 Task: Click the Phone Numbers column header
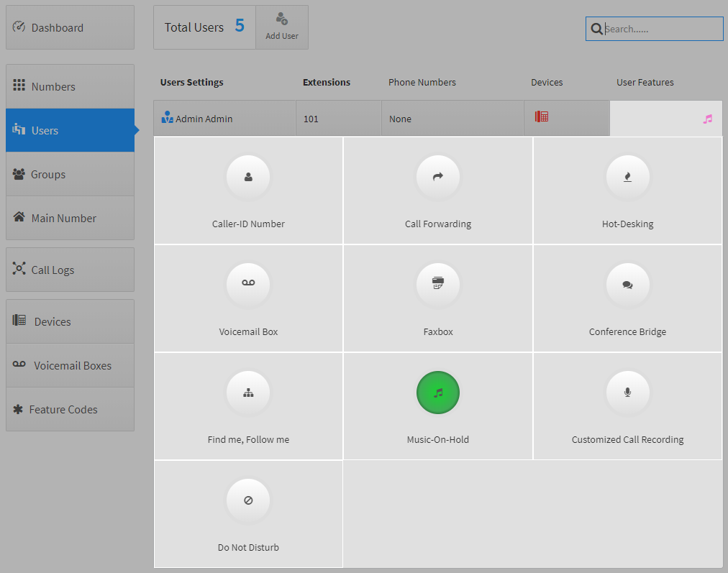click(422, 82)
